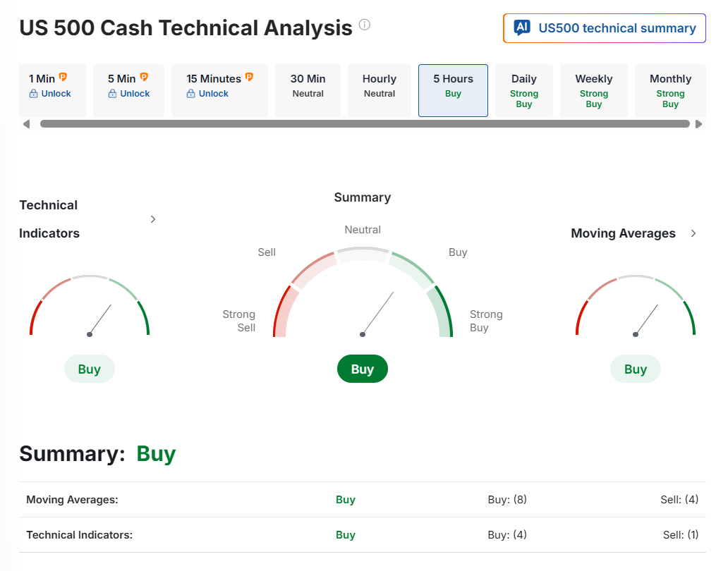The width and height of the screenshot is (728, 571).
Task: Expand Moving Averages with its chevron
Action: (x=693, y=233)
